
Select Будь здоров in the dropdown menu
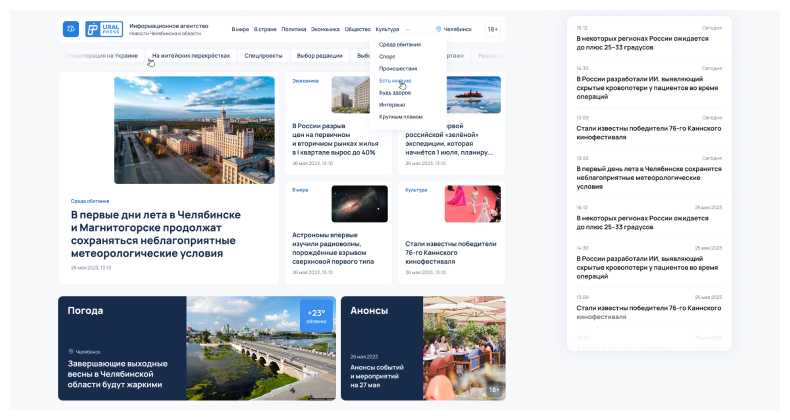click(395, 93)
